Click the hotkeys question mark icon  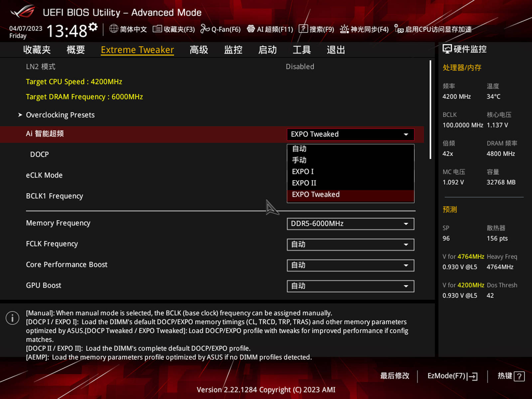pyautogui.click(x=519, y=376)
